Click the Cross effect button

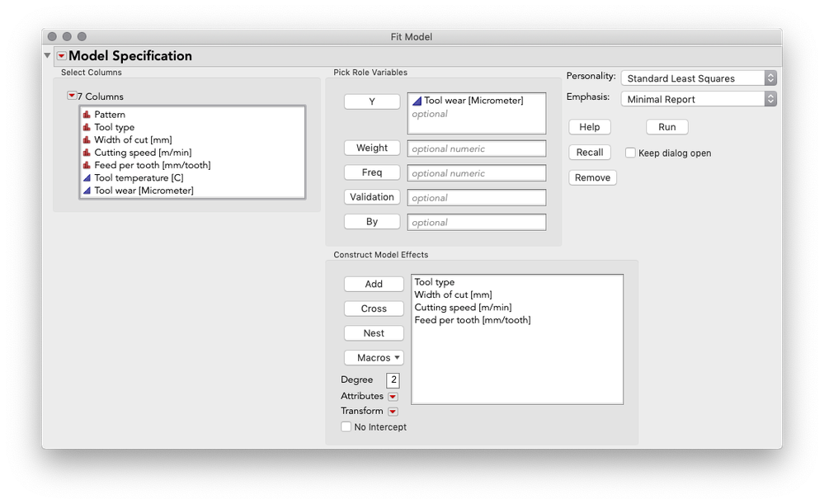[x=374, y=309]
